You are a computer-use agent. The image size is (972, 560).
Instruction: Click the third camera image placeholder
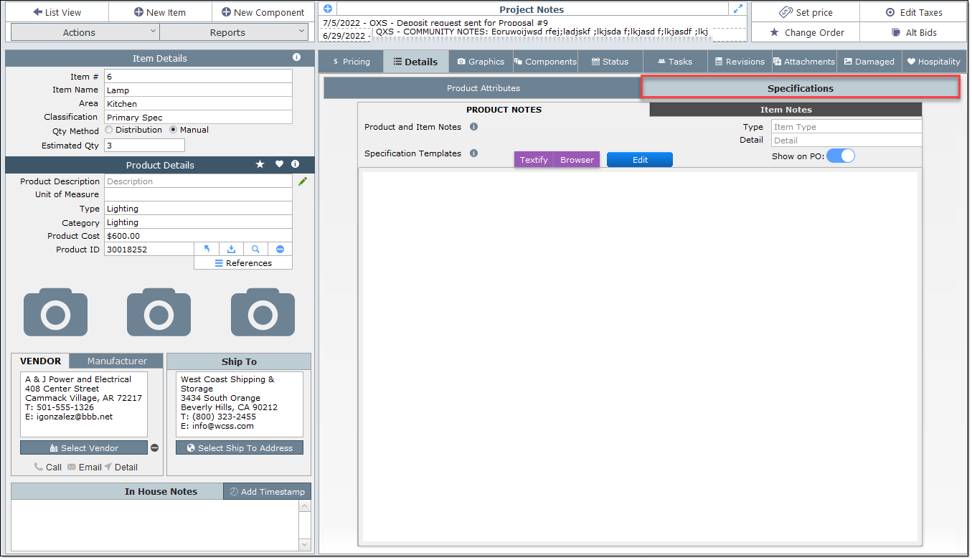coord(263,312)
